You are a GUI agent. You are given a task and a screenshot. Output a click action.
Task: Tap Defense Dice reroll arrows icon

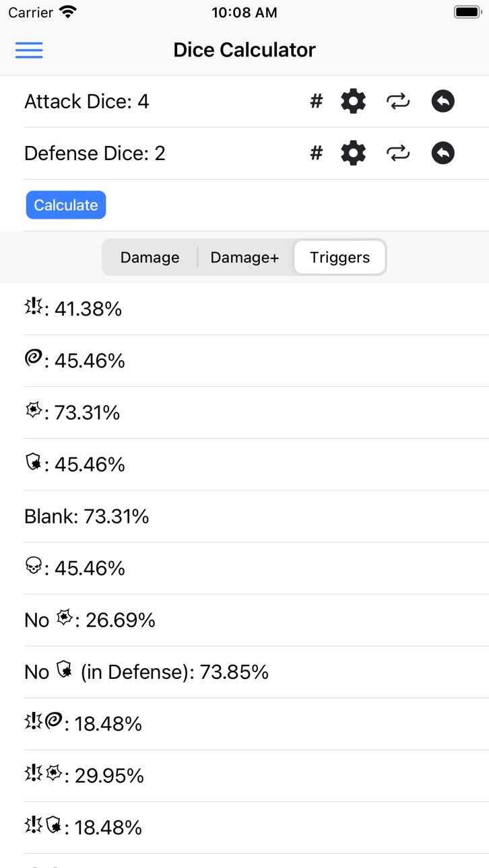coord(398,153)
